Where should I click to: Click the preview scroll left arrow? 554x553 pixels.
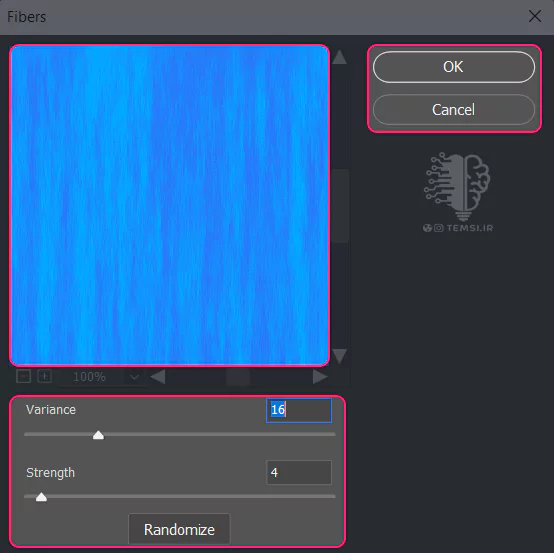[158, 377]
